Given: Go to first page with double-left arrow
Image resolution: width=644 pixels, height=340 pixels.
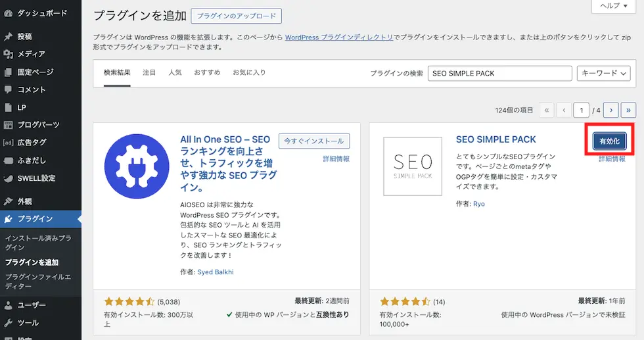Looking at the screenshot, I should [546, 110].
